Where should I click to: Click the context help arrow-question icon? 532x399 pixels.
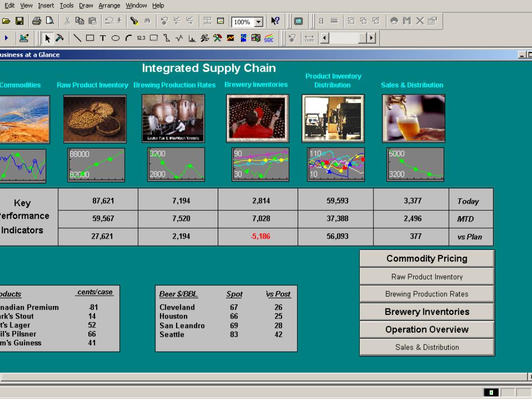(x=275, y=21)
